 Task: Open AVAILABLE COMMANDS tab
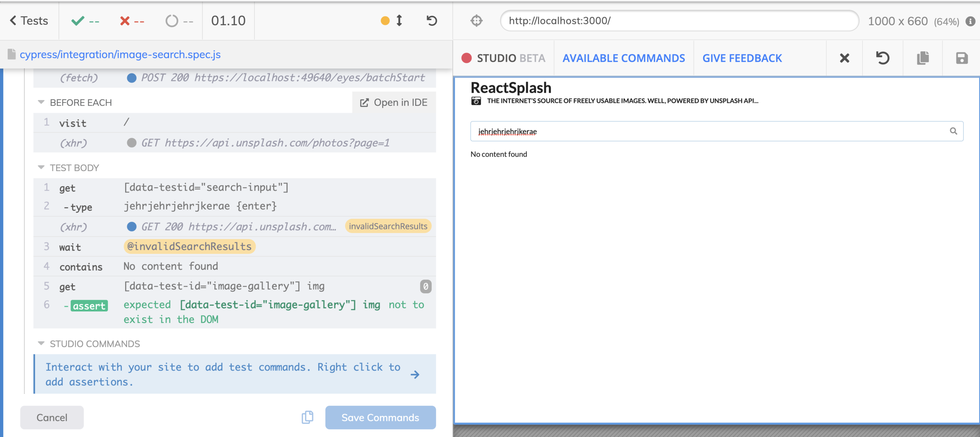point(624,58)
